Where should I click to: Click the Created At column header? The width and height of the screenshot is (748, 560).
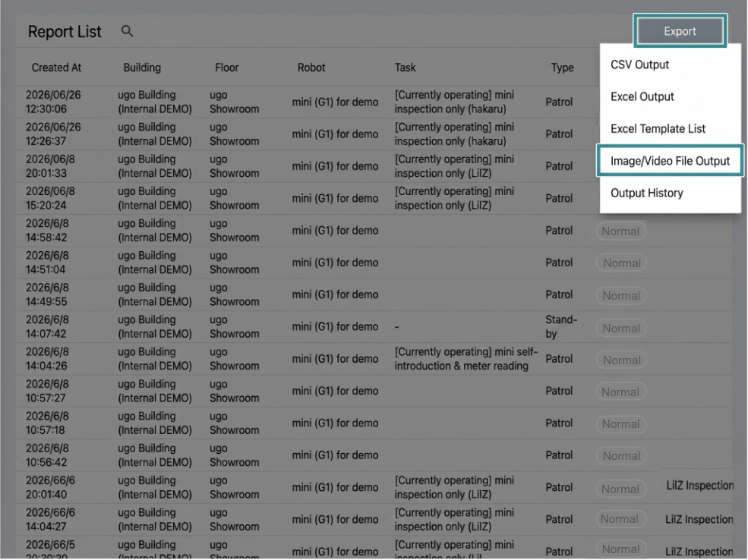coord(56,68)
